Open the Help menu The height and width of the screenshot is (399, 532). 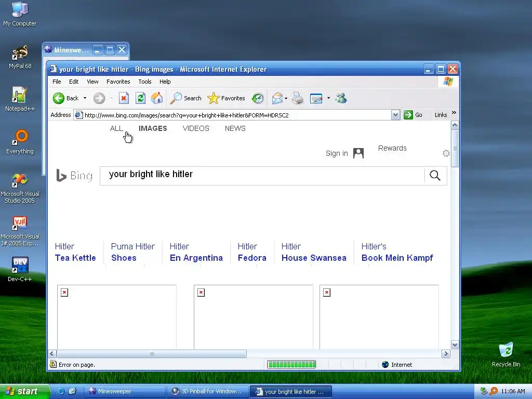pyautogui.click(x=165, y=82)
